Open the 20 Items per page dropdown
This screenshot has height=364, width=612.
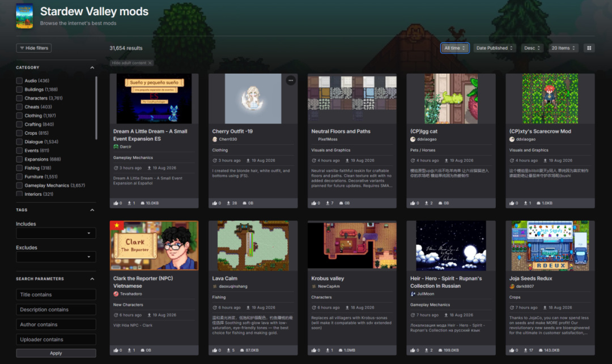point(563,48)
